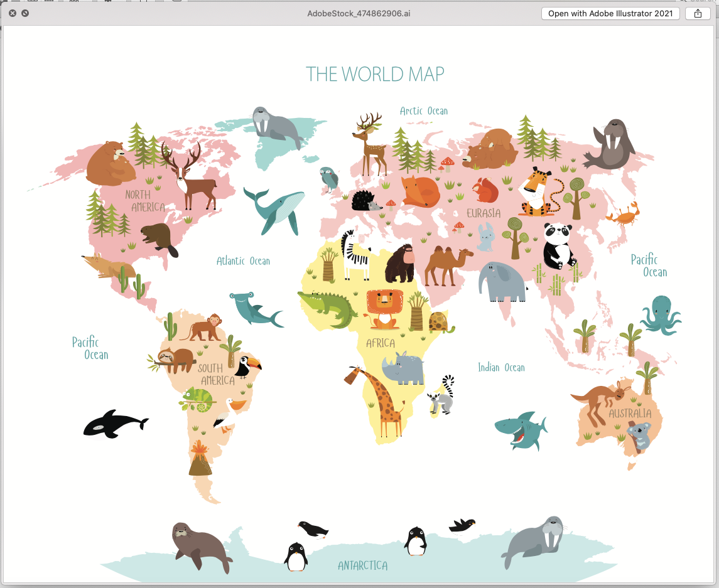Click the Arctic Ocean label
719x588 pixels.
tap(424, 111)
